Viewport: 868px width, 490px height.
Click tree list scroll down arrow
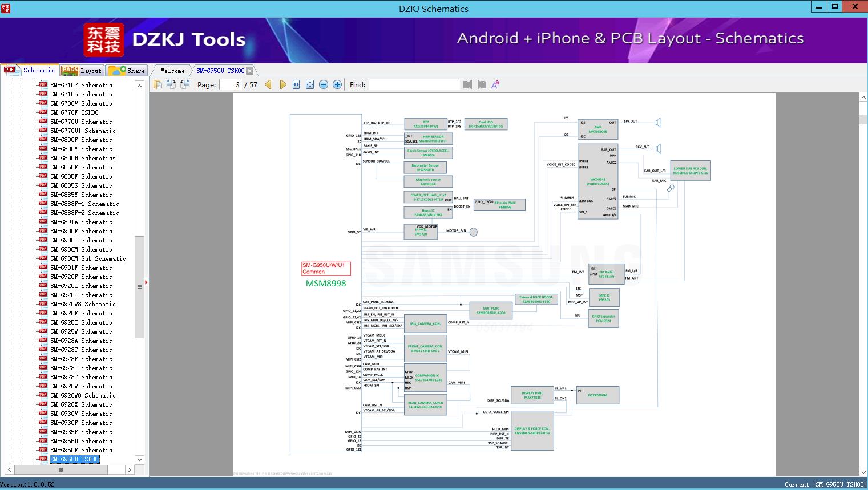(x=139, y=459)
